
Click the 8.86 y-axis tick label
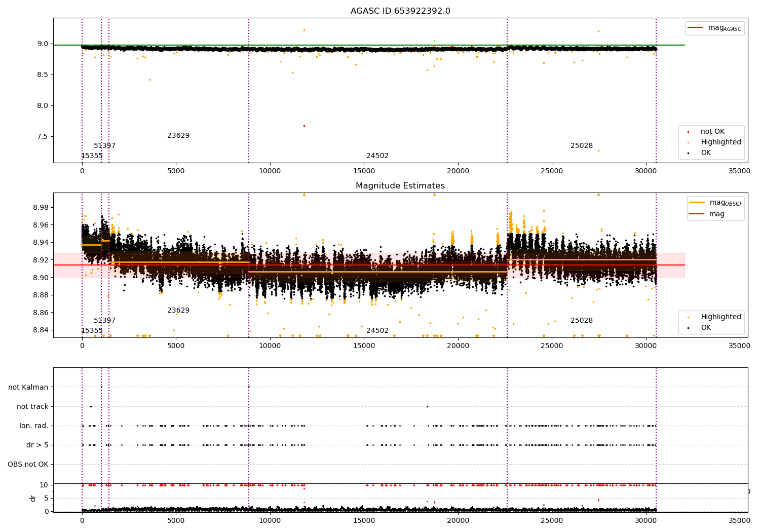(41, 313)
